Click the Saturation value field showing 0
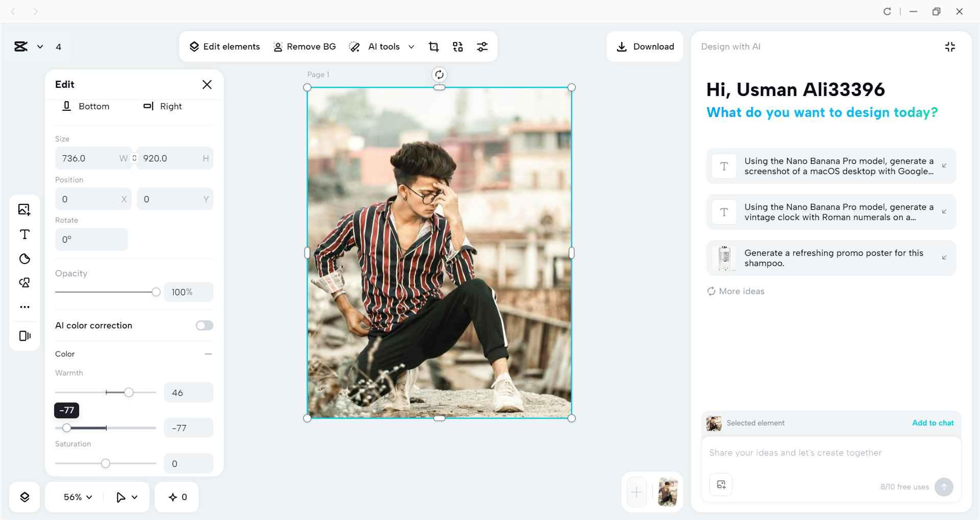 point(188,463)
